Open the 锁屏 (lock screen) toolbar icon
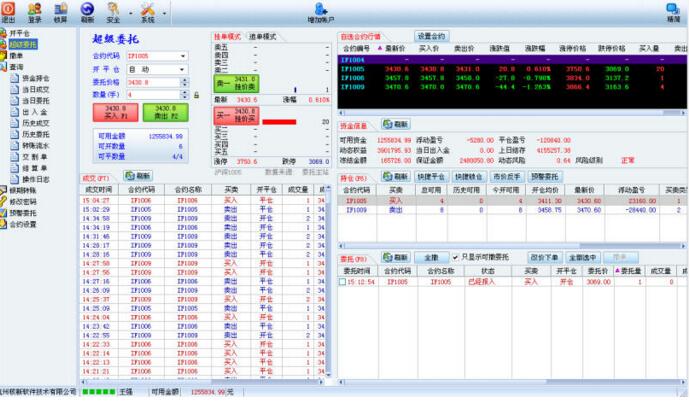The width and height of the screenshot is (691, 402). (x=61, y=11)
